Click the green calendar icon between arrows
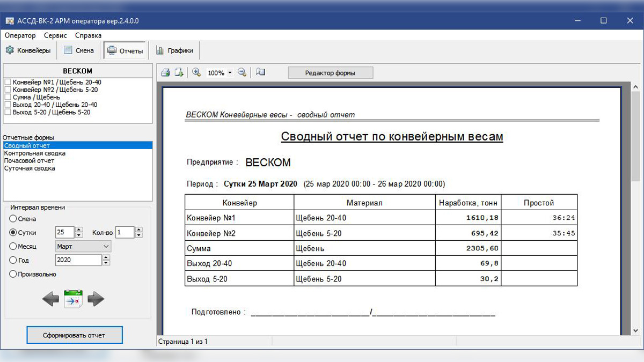The height and width of the screenshot is (362, 644). 73,299
